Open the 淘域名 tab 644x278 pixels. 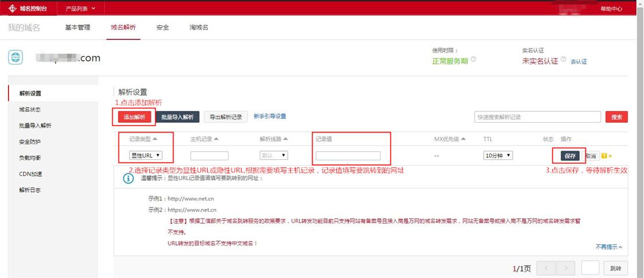coord(199,28)
